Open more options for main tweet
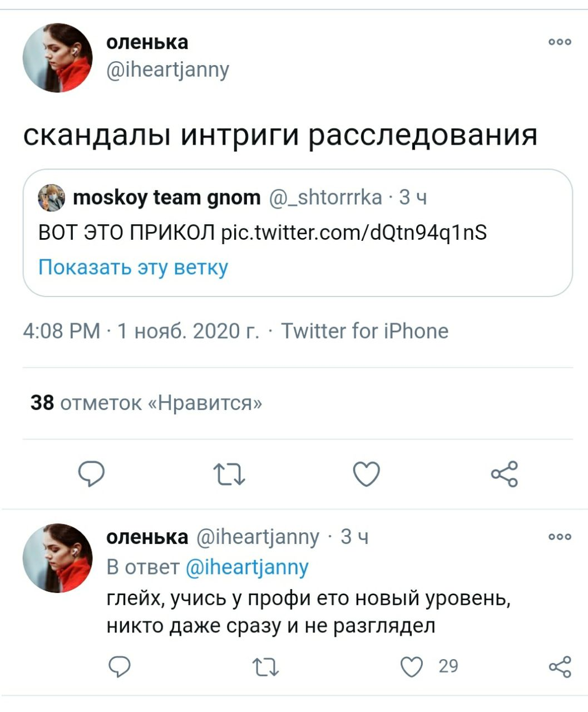 pos(560,42)
